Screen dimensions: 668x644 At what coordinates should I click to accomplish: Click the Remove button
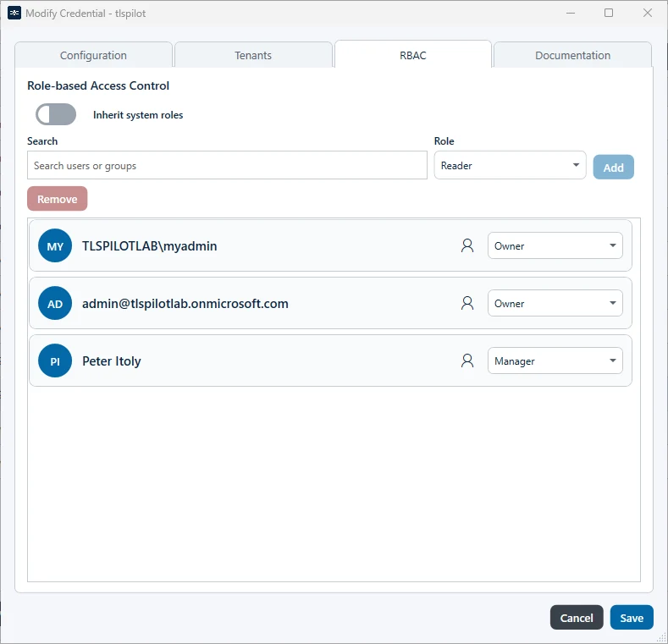57,199
